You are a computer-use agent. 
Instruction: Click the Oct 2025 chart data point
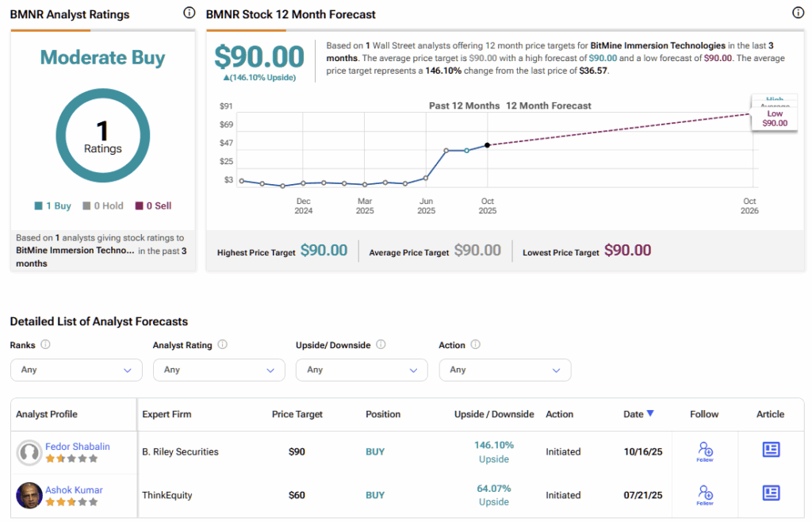tap(487, 145)
